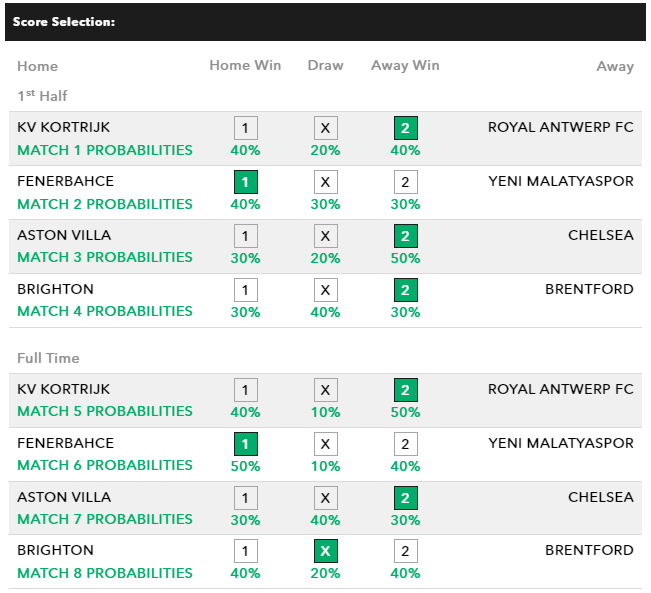Viewport: 651px width, 593px height.
Task: Click the Score Selection header bar
Action: click(325, 21)
